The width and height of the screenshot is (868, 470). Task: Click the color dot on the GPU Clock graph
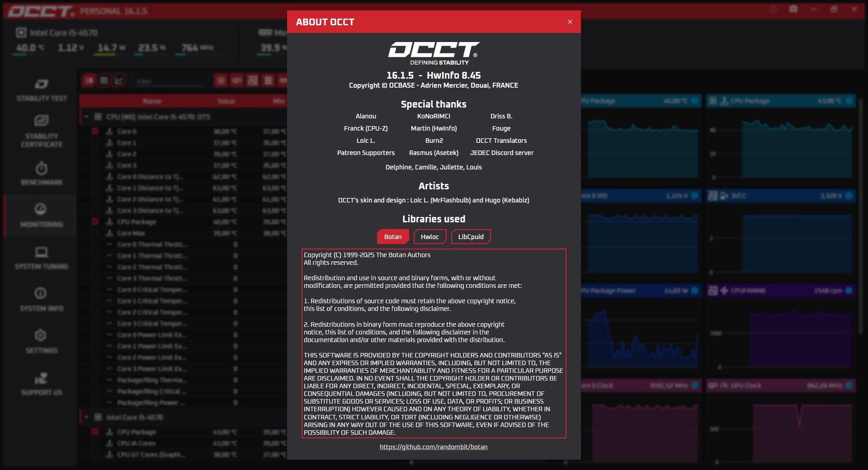point(849,385)
